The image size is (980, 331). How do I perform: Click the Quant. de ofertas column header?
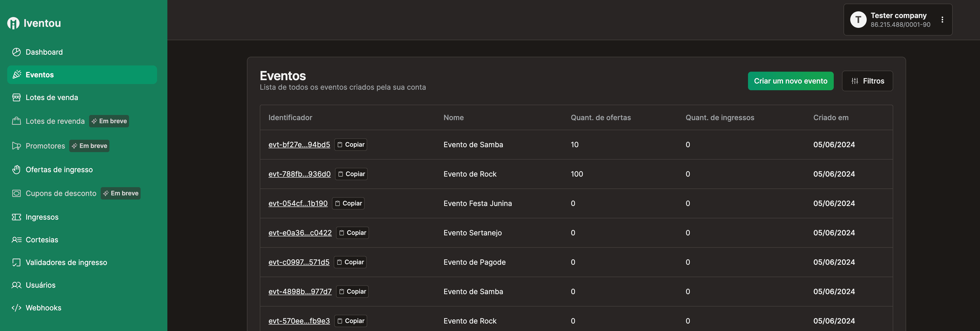point(601,118)
